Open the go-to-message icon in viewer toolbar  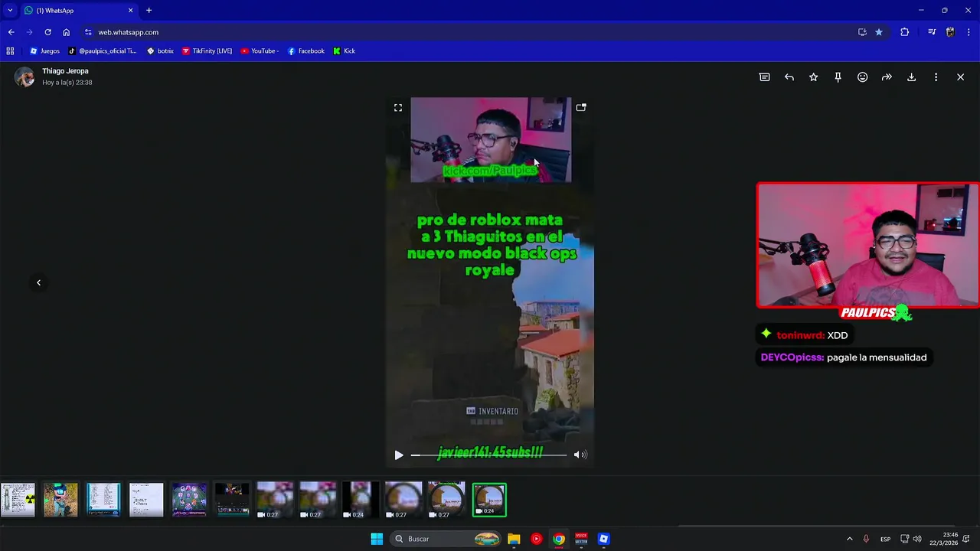(x=764, y=77)
